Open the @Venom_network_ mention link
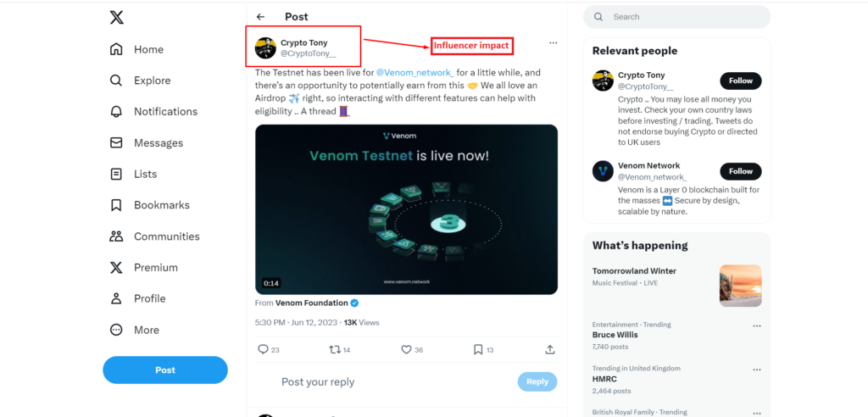Viewport: 868px width, 417px height. (415, 73)
